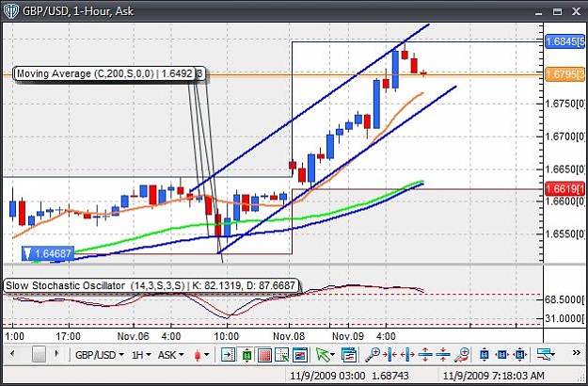Click the scroll-right arrow on the chart toolbar
Viewport: 588px width, 386px height.
coord(56,353)
